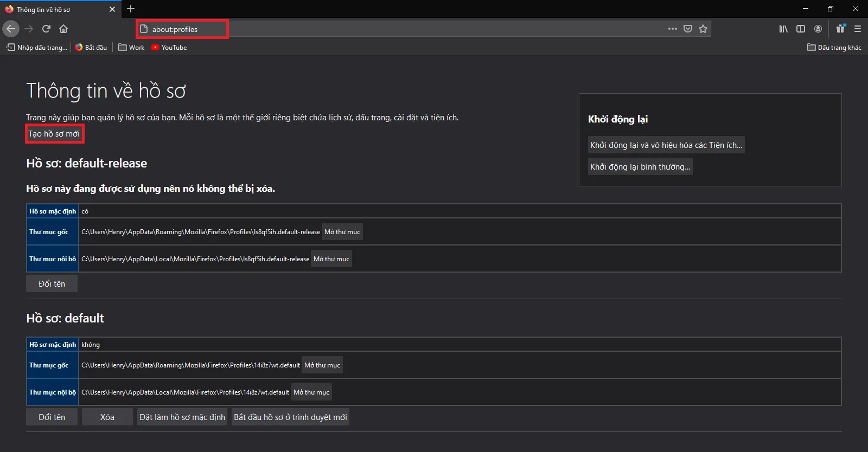Click Xóa to delete the default profile

point(107,417)
